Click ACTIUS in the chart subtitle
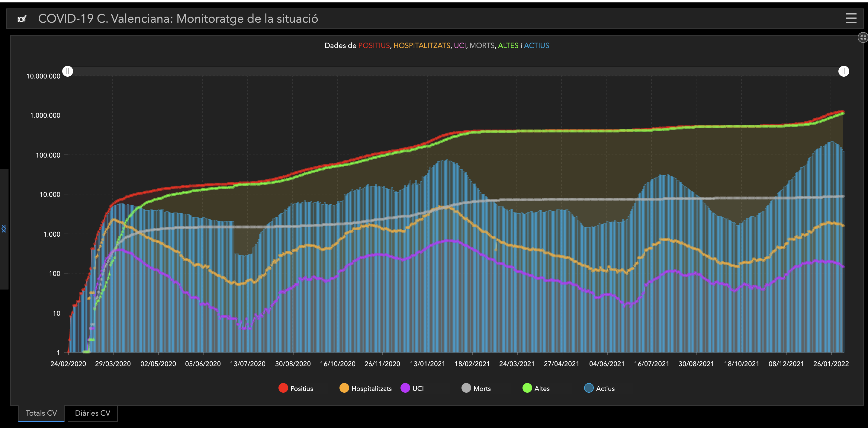Screen dimensions: 868x428 [536, 46]
